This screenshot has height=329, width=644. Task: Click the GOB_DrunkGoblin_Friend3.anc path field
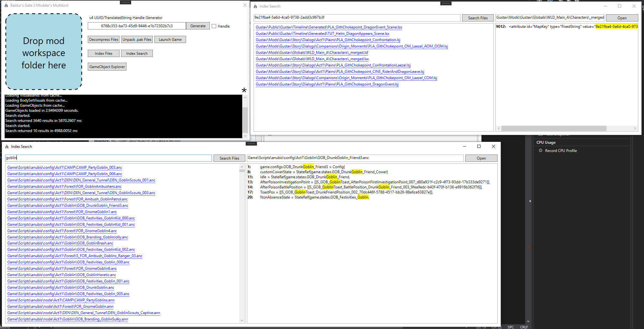[355, 158]
